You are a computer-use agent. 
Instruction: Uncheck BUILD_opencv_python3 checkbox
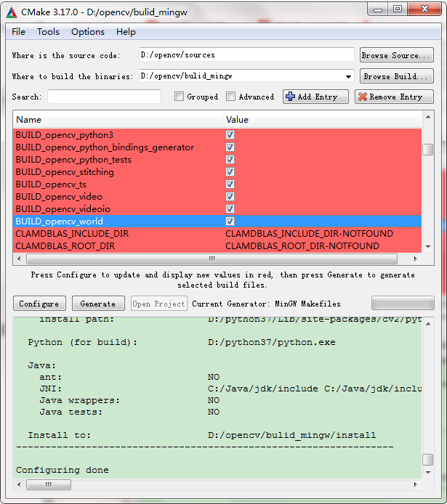pyautogui.click(x=230, y=134)
